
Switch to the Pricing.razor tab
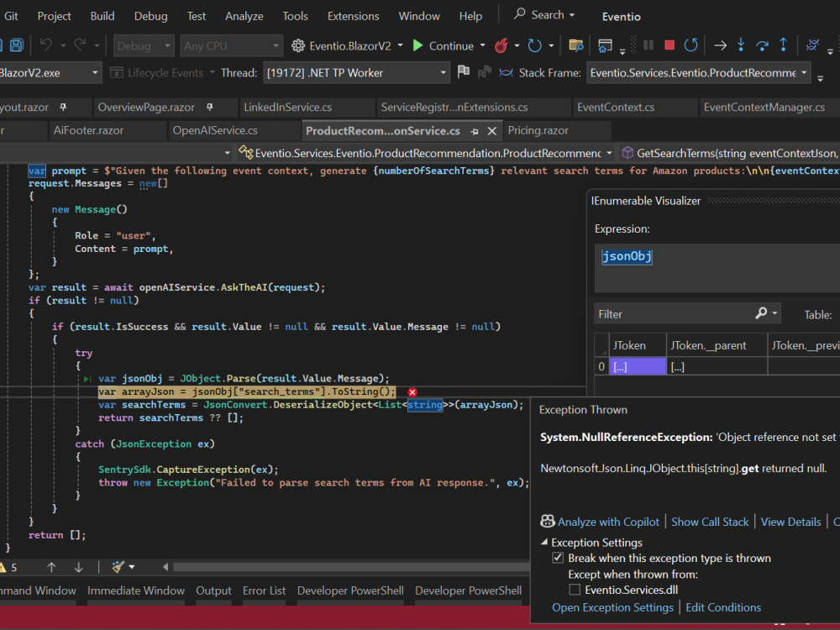pyautogui.click(x=538, y=131)
